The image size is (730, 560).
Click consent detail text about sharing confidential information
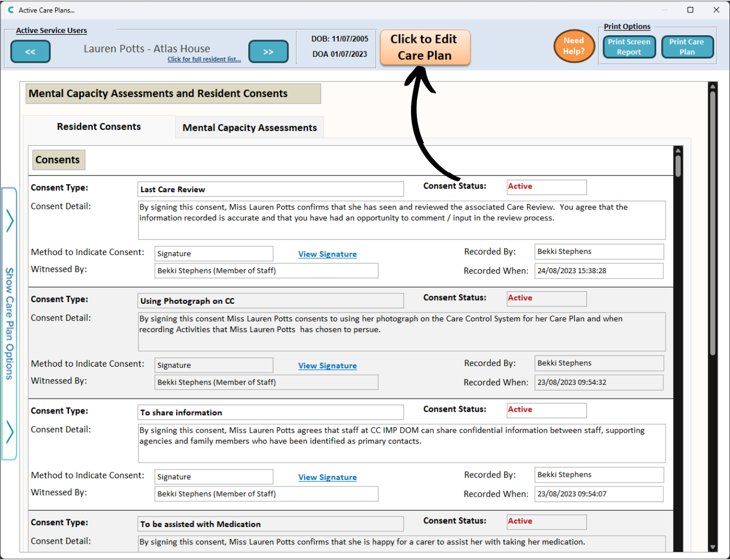(x=402, y=443)
